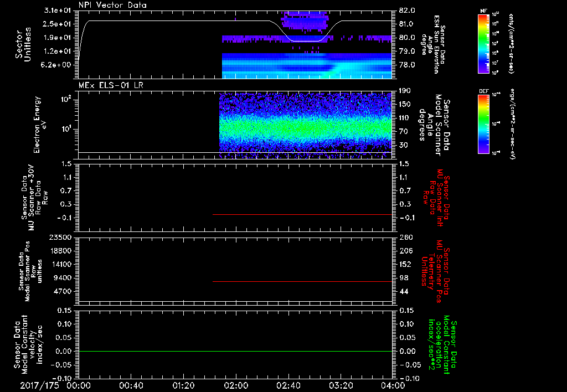Click the 'Electron Energy eV' axis title
The width and height of the screenshot is (567, 392).
40,125
